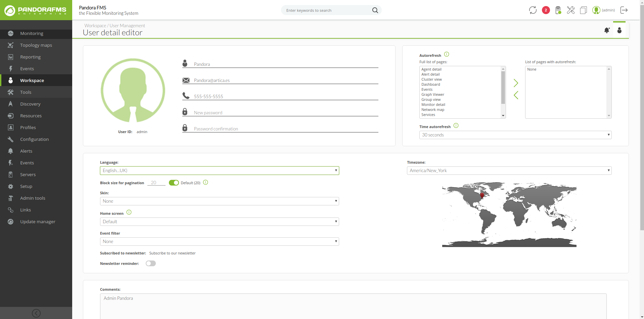Select Graph Viewer in the full pages list

tap(433, 94)
